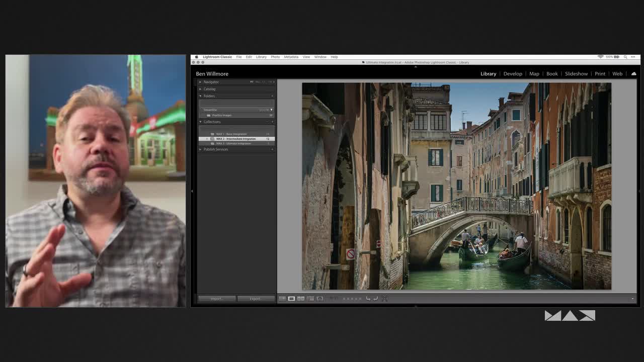Rotate photo clockwise

pyautogui.click(x=375, y=299)
